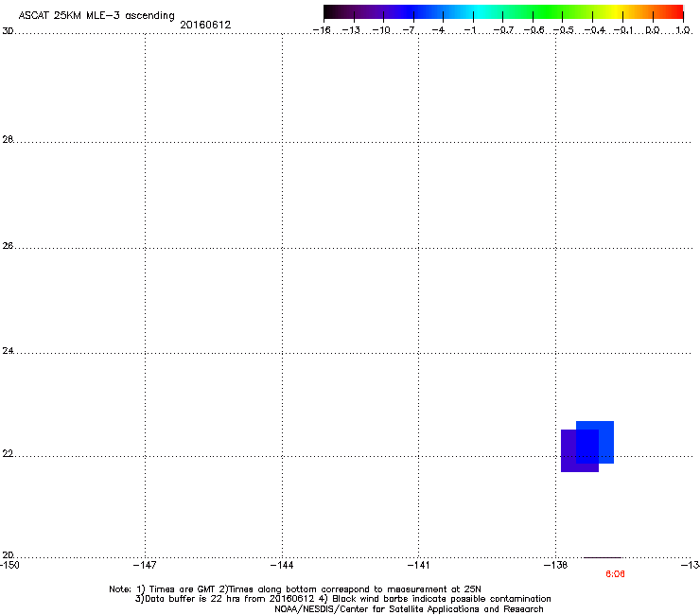Image resolution: width=700 pixels, height=615 pixels.
Task: Click the latitude label 22
Action: 8,454
